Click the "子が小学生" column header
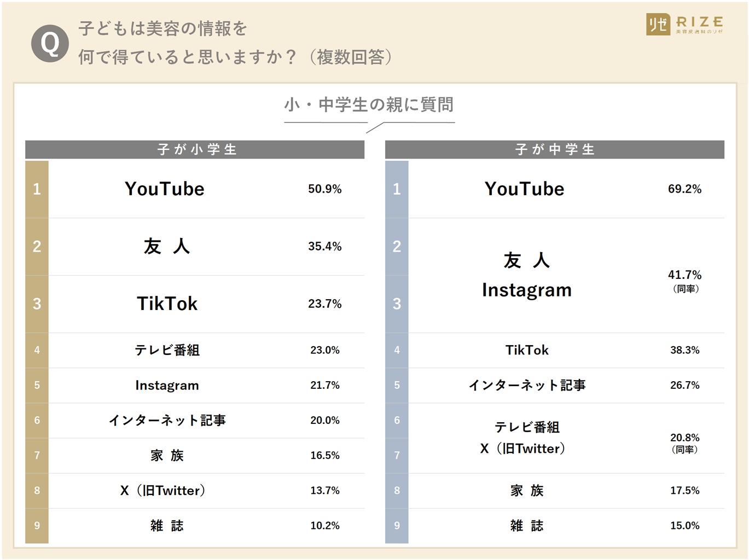This screenshot has width=749, height=560. tap(195, 149)
